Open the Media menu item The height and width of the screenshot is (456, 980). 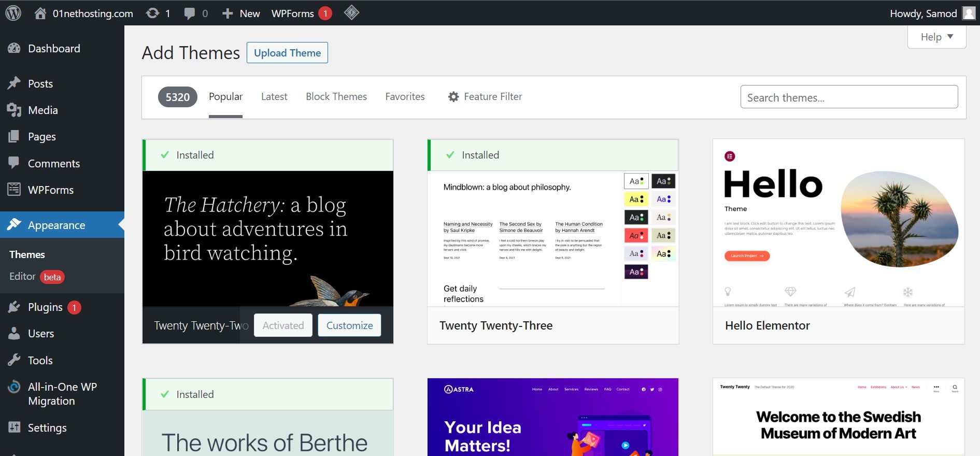[x=43, y=110]
